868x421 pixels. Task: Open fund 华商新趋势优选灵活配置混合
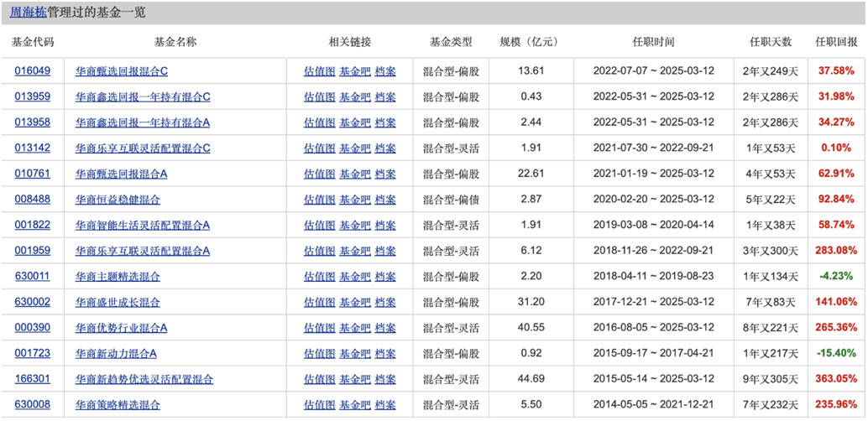click(144, 380)
